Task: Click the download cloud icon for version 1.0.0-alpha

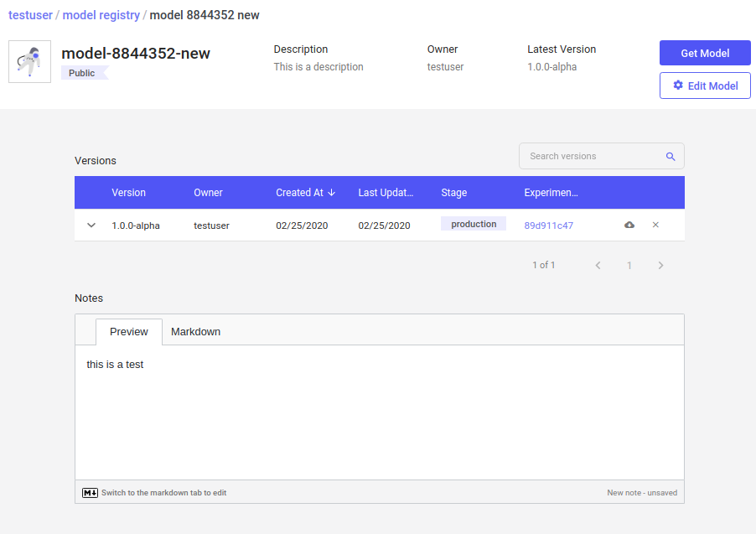Action: coord(629,225)
